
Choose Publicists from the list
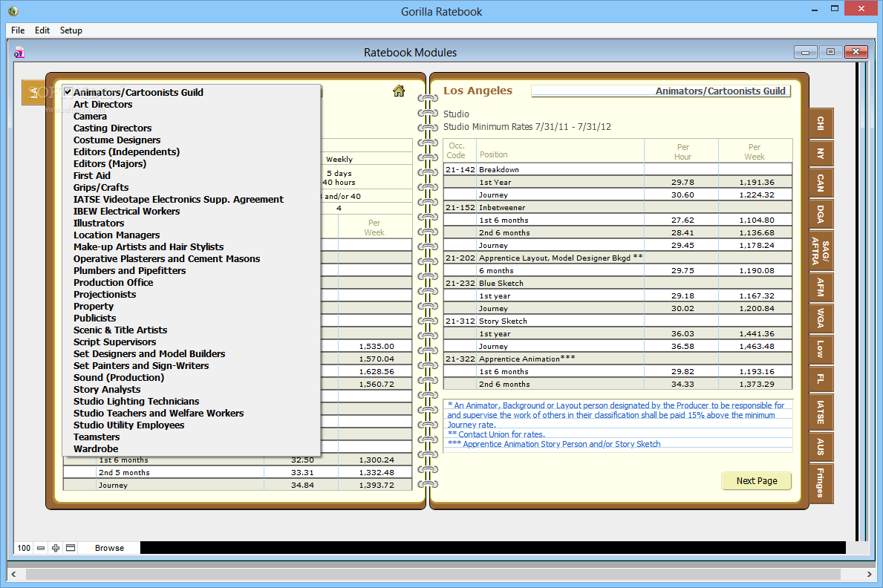[192, 318]
